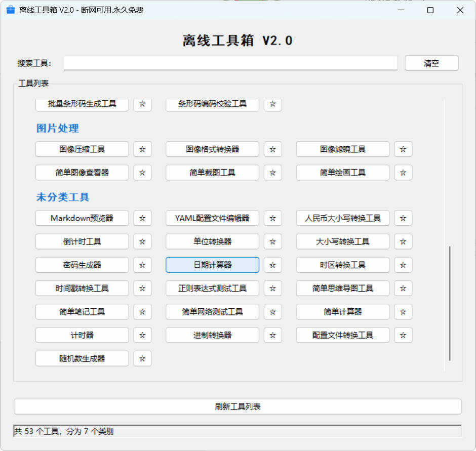Screen dimensions: 476x451
Task: Click 清空 to clear the search box
Action: [431, 63]
